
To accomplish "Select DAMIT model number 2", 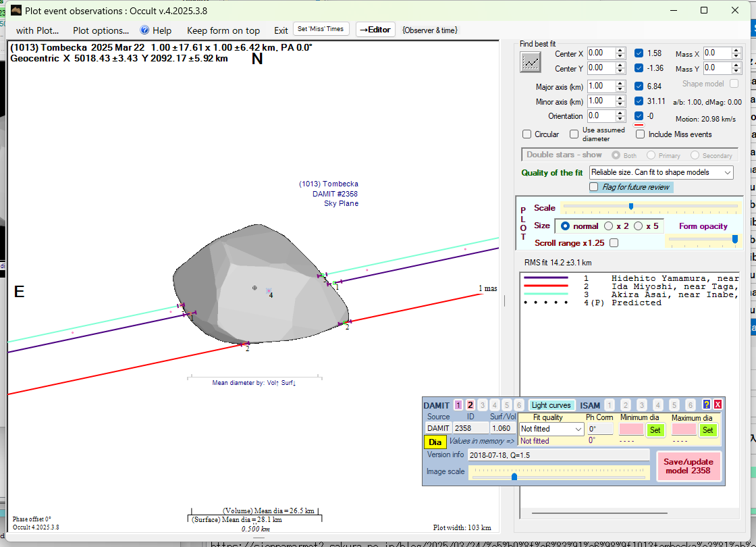I will 470,405.
